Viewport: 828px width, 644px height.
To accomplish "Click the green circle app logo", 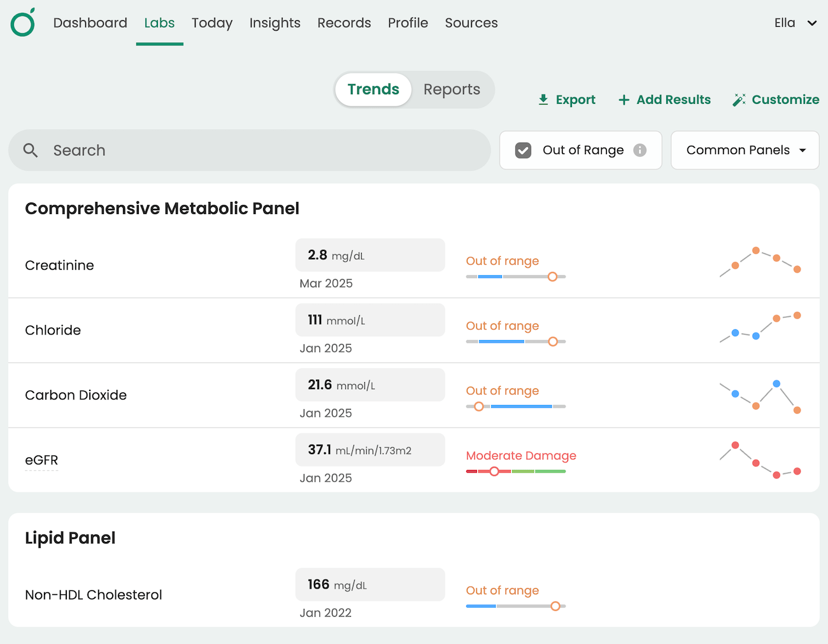I will click(22, 22).
